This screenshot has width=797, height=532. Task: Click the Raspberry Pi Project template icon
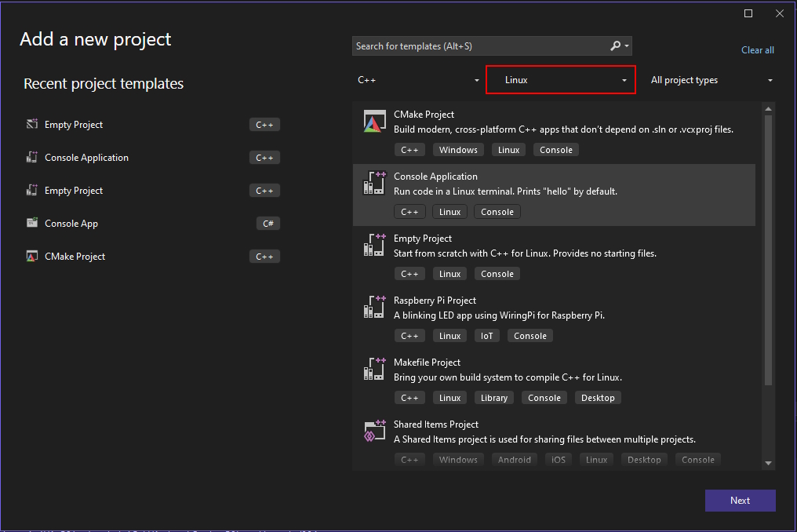[x=373, y=307]
